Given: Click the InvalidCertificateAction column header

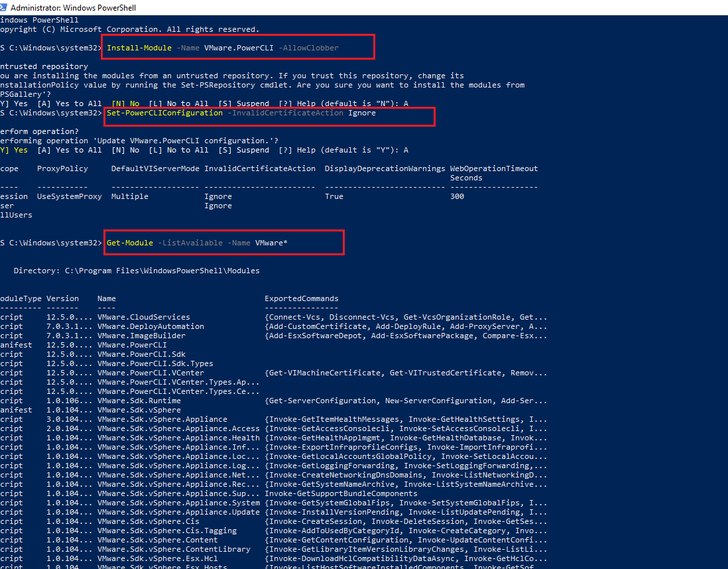Looking at the screenshot, I should (x=260, y=168).
